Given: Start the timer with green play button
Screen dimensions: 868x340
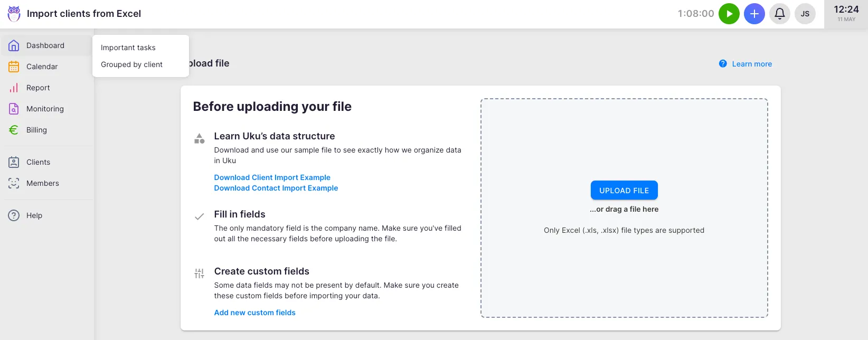Looking at the screenshot, I should click(729, 14).
